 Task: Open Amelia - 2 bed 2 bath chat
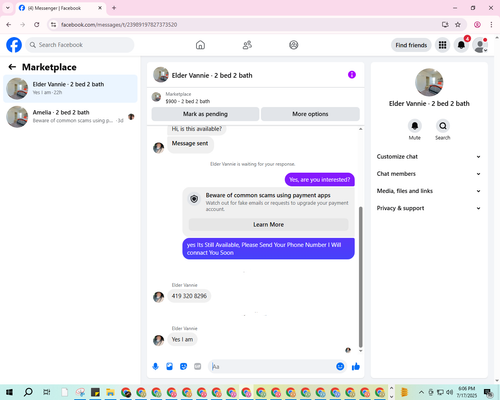click(70, 117)
